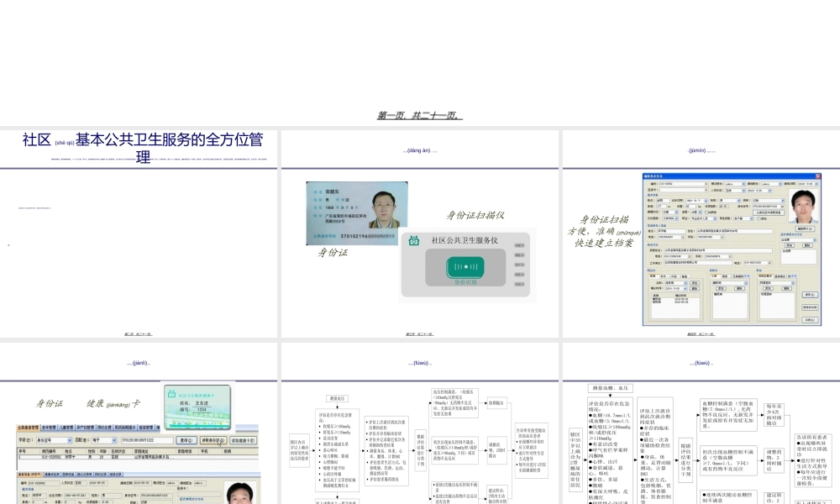Viewport: 840px width, 504px height.
Task: Open the 医疗费用支付方式 dropdown
Action: [x=798, y=239]
